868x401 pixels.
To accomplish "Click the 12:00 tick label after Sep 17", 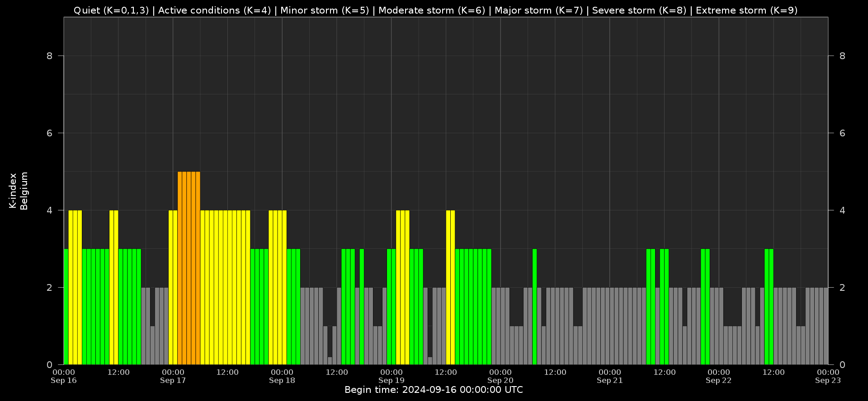I will (227, 372).
